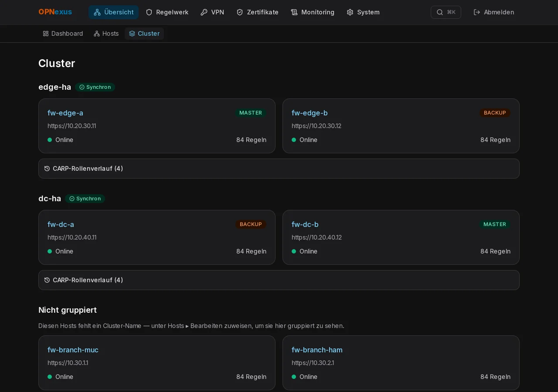The width and height of the screenshot is (558, 392).
Task: Click the BACKUP badge on fw-dc-a
Action: [x=251, y=224]
